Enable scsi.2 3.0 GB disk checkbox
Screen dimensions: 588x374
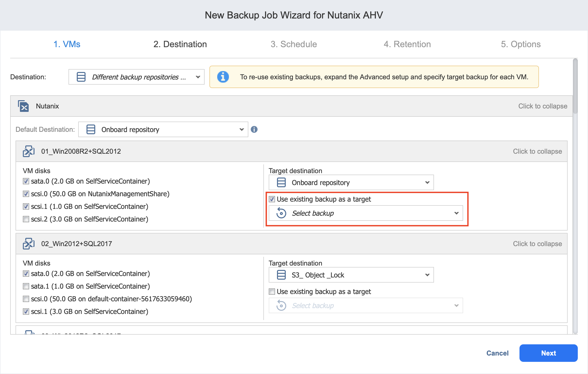pos(26,219)
